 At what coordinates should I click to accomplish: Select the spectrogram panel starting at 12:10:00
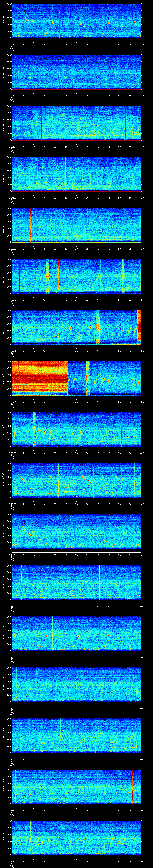pos(76,480)
